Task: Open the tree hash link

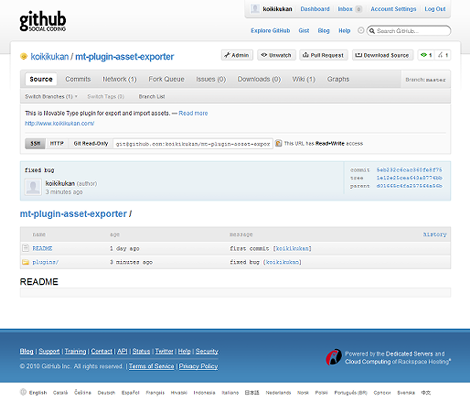Action: pos(409,178)
